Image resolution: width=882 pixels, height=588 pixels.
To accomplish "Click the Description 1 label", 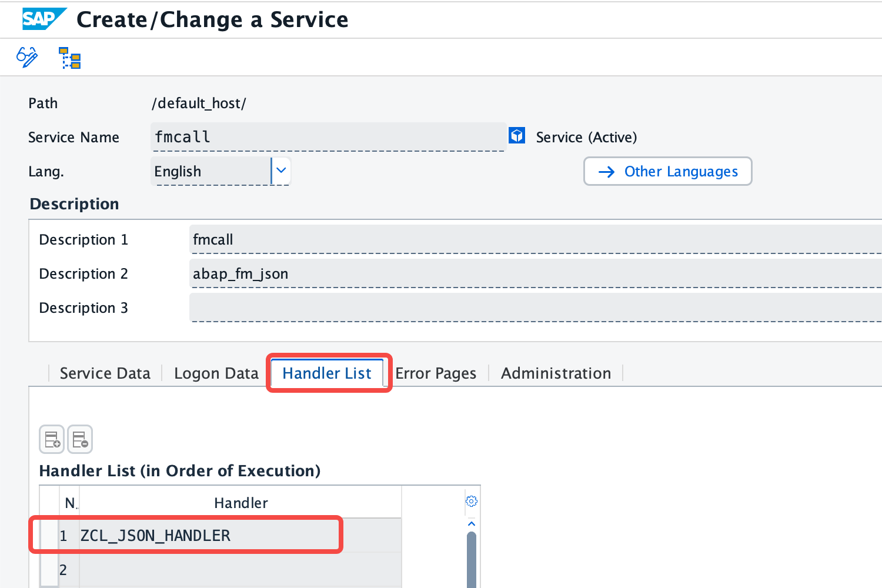I will coord(83,239).
